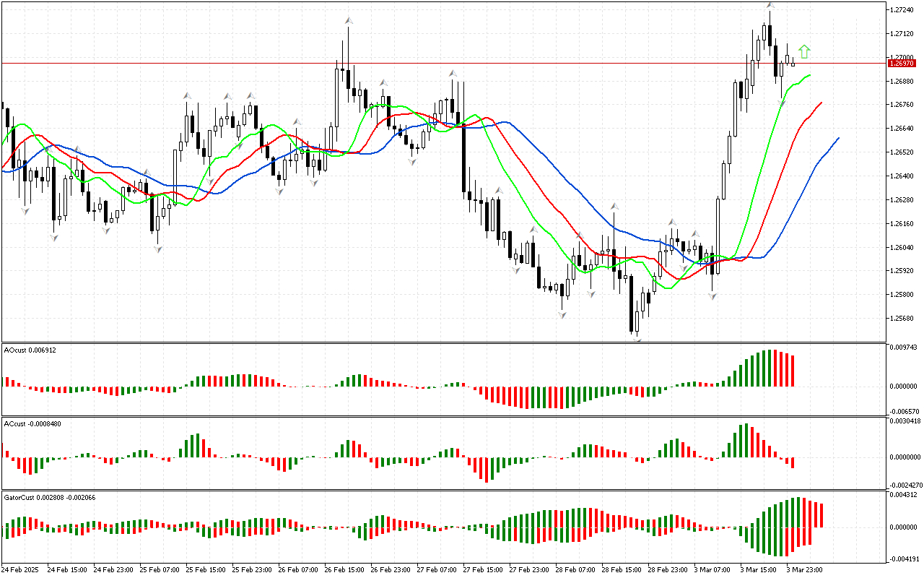The width and height of the screenshot is (924, 578).
Task: Click the 24 Feb 15:00 time axis label
Action: coord(67,570)
